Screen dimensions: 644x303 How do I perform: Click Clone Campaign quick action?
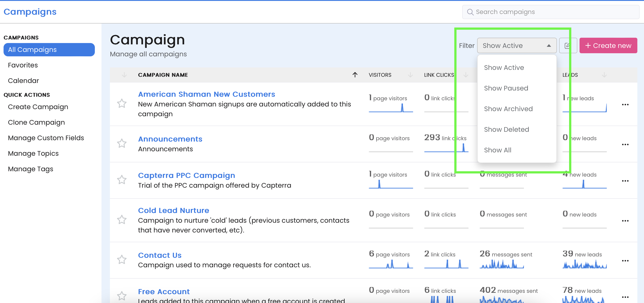(36, 122)
